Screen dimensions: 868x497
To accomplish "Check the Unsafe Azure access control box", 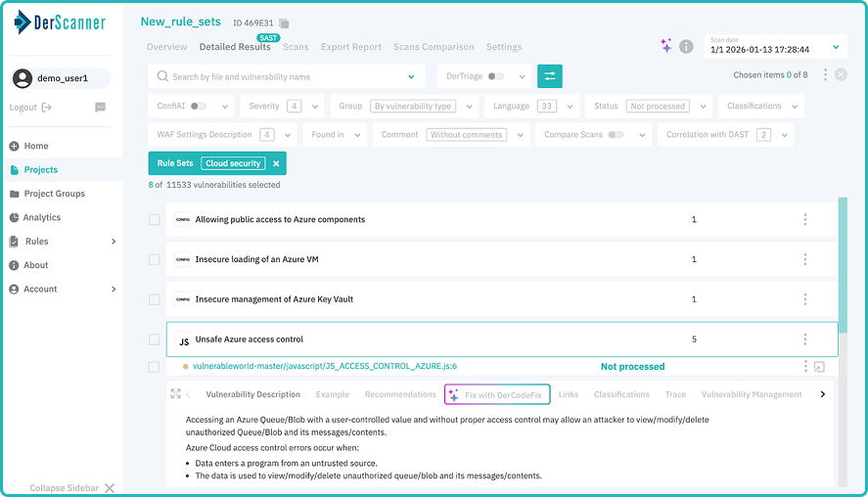I will pyautogui.click(x=155, y=339).
